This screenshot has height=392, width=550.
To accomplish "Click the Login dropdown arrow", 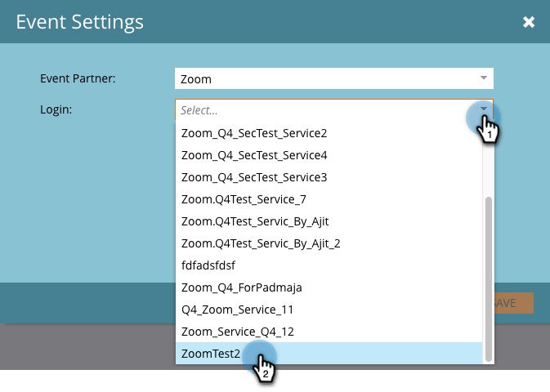I will click(483, 109).
